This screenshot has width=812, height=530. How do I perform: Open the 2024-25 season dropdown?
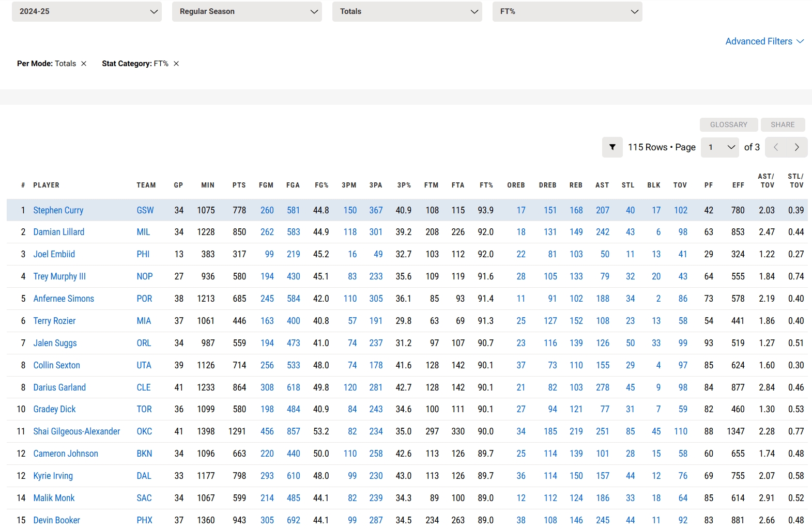coord(86,11)
